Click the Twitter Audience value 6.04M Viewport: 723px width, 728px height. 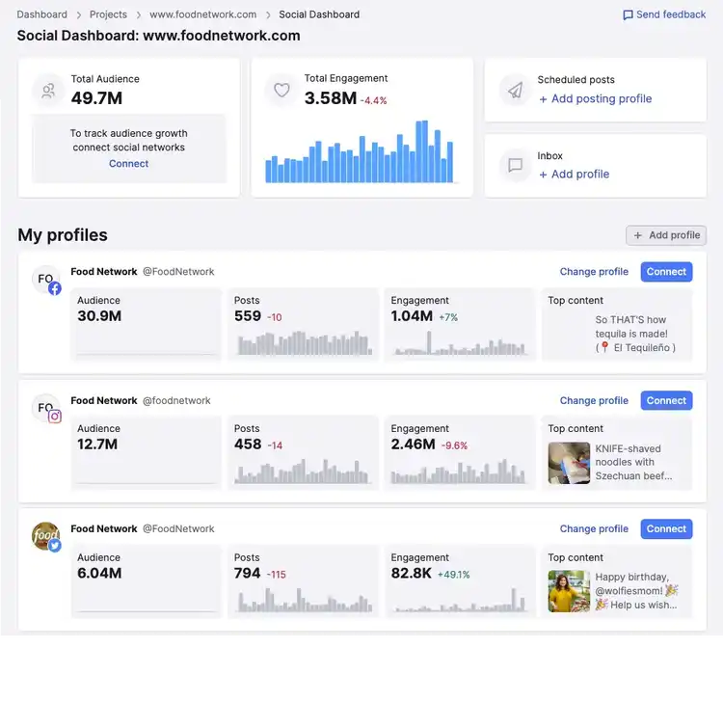(99, 574)
